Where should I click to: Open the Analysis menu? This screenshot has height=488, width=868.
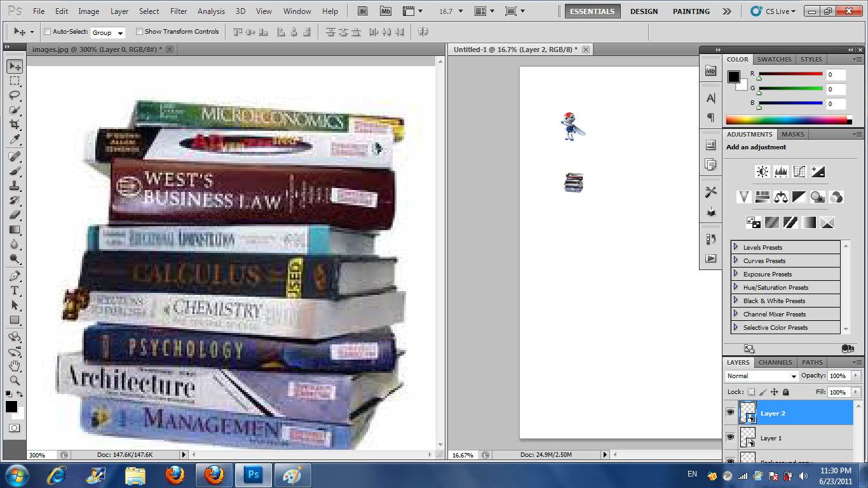(211, 11)
